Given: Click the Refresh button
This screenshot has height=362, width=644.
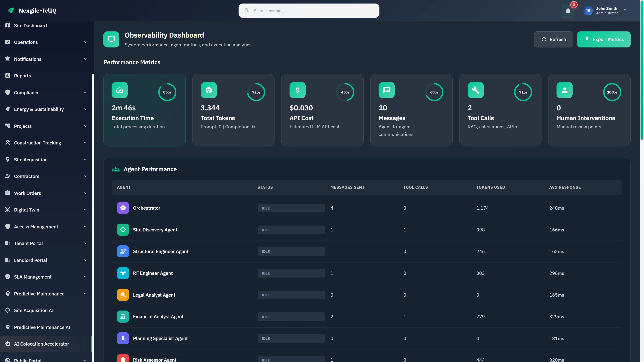Looking at the screenshot, I should pos(553,39).
